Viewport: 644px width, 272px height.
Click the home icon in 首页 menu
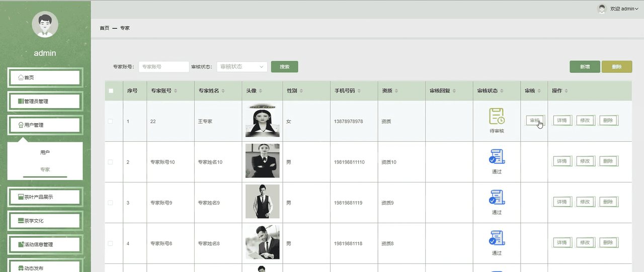point(21,77)
